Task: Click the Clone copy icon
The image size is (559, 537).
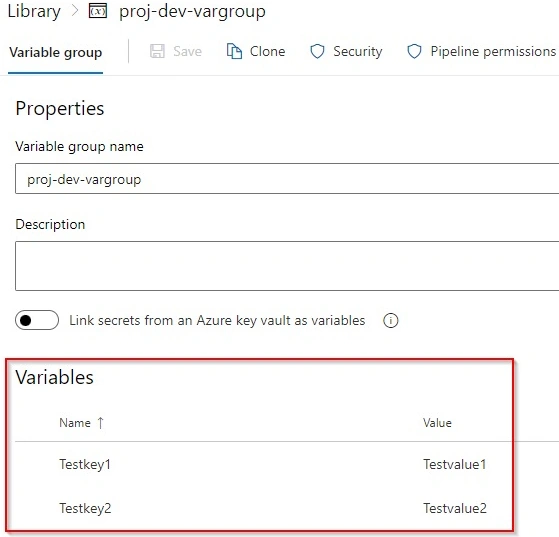Action: point(234,51)
